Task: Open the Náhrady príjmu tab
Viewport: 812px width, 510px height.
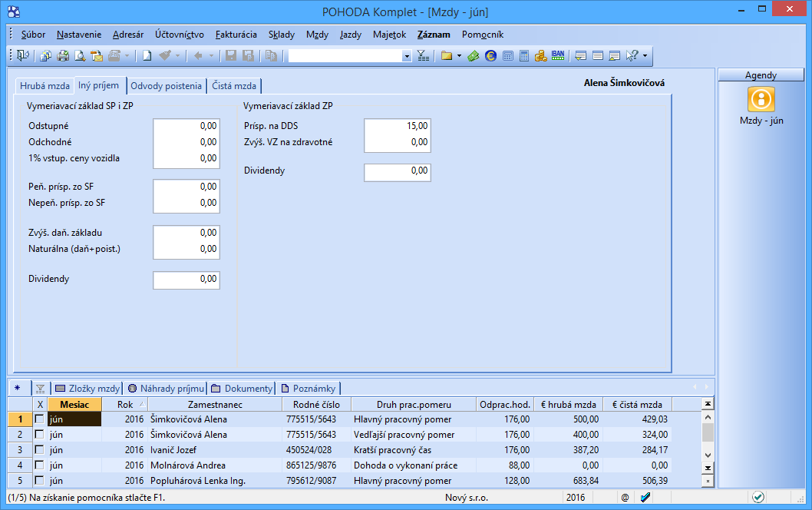Action: coord(167,389)
